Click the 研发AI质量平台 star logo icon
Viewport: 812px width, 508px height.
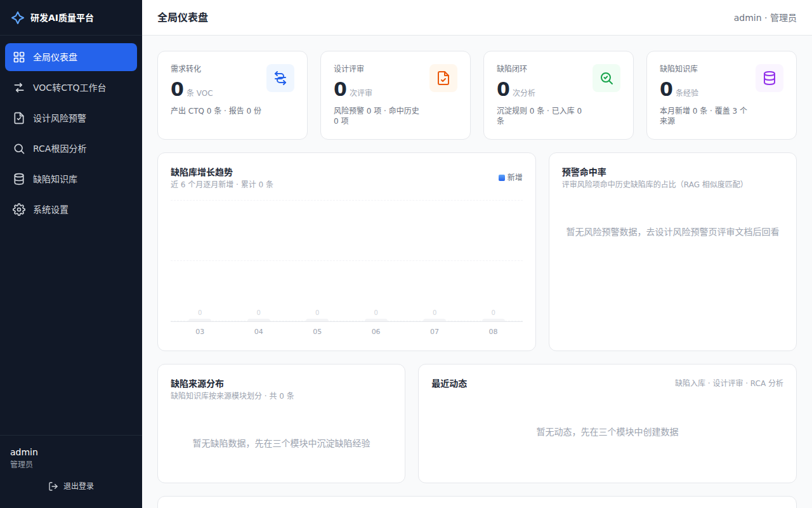18,18
